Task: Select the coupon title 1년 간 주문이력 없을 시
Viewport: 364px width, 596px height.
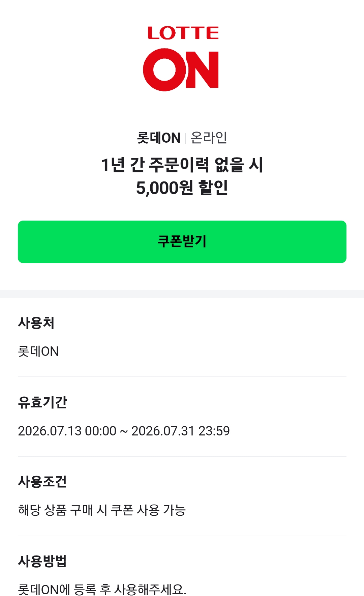Action: 182,165
